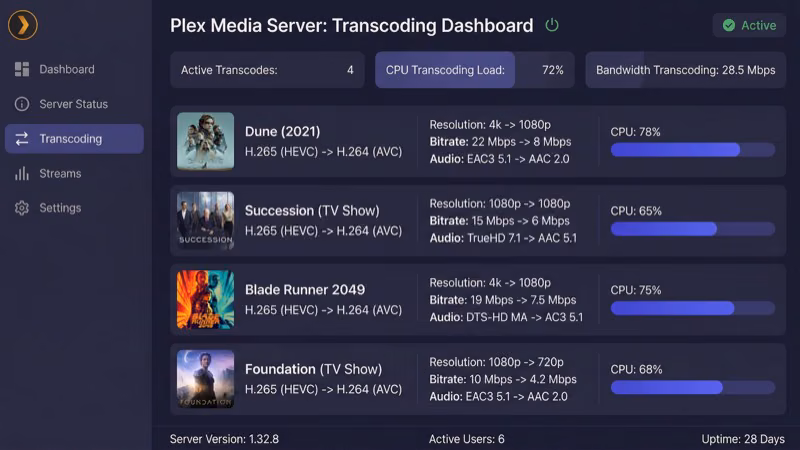Click Bitrate: 15 Mbps -> 6 Mbps

[499, 221]
